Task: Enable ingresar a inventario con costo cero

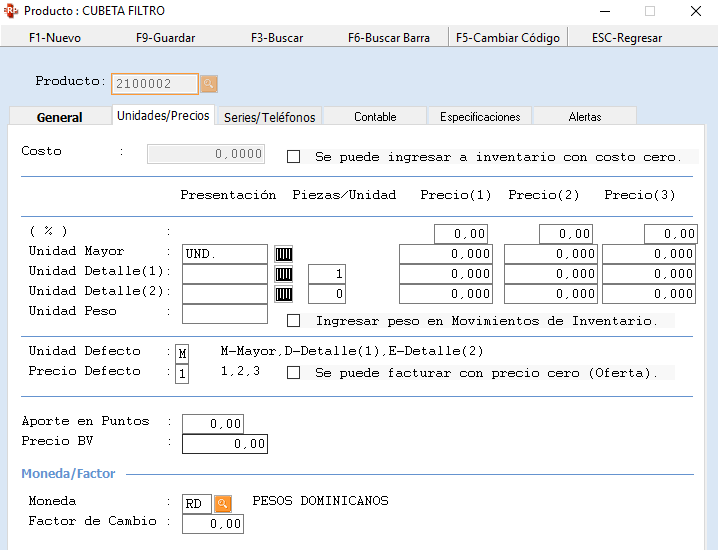Action: [294, 157]
